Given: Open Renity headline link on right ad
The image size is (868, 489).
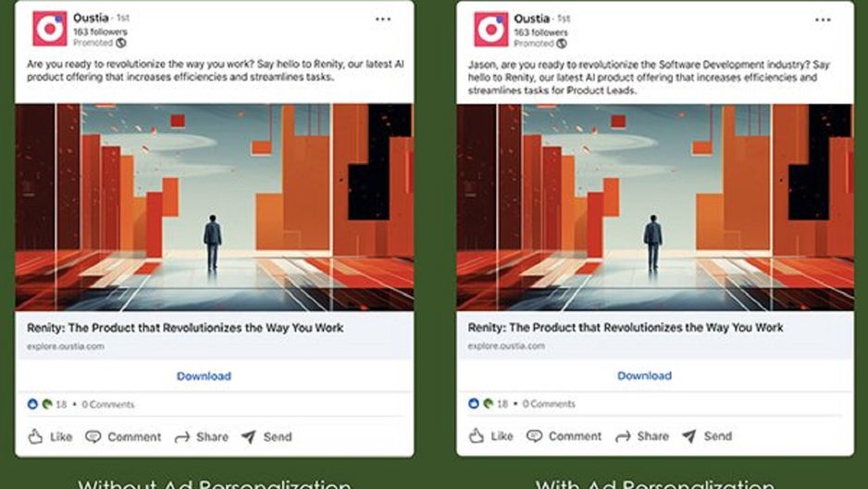Looking at the screenshot, I should [626, 327].
